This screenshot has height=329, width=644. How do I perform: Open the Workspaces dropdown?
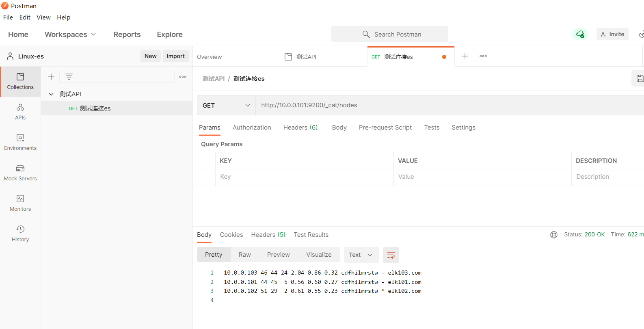tap(70, 35)
